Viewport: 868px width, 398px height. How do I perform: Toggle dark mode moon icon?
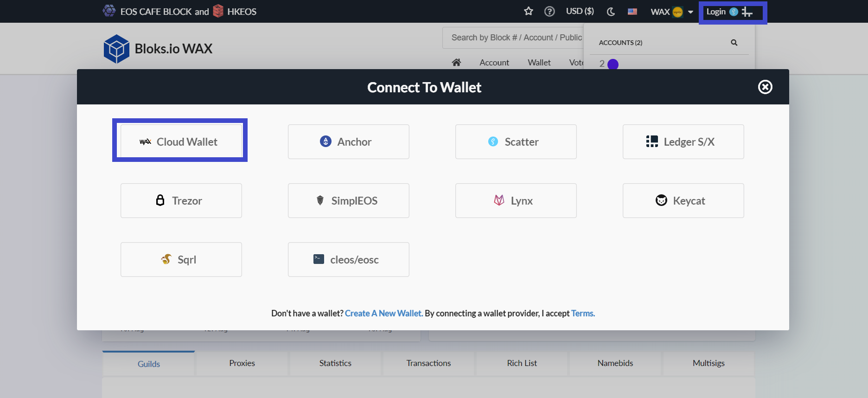tap(611, 12)
